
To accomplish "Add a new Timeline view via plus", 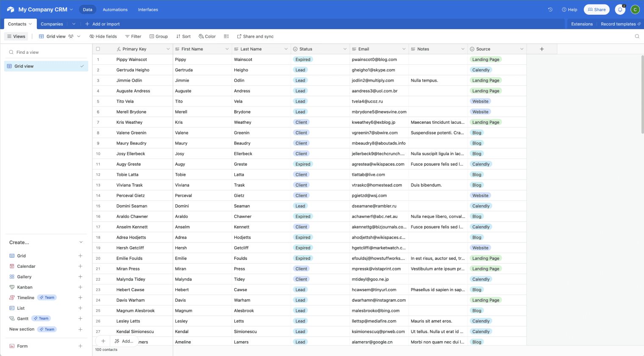I will [x=80, y=298].
